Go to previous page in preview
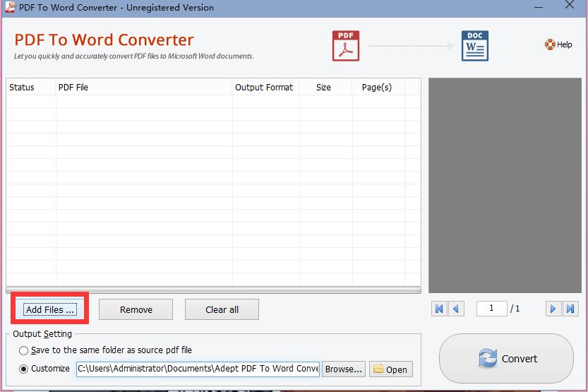Viewport: 588px width, 392px height. [x=456, y=309]
